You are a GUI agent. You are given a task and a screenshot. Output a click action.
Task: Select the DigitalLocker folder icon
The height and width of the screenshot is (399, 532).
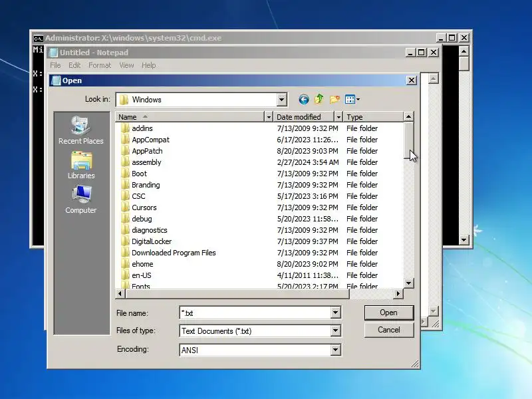(x=126, y=241)
